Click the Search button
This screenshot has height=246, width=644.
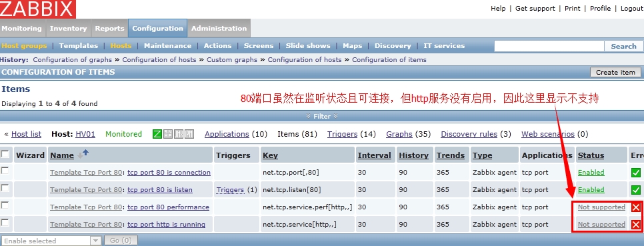[x=623, y=47]
